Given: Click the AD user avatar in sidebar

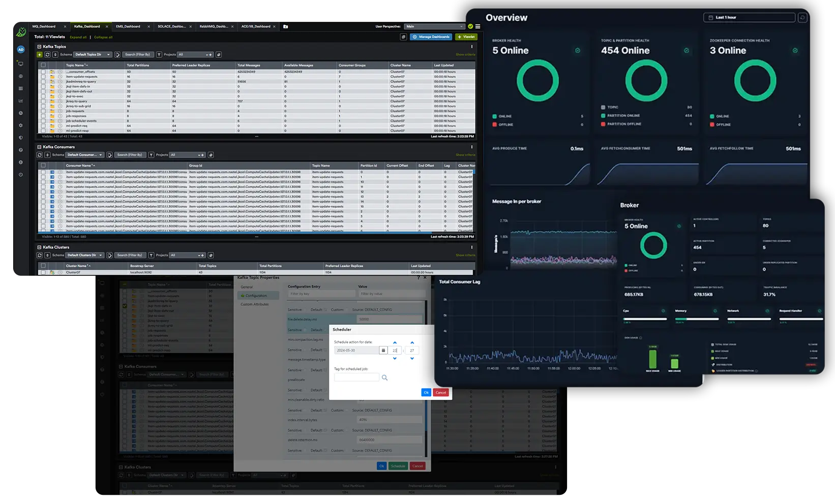Looking at the screenshot, I should tap(21, 49).
